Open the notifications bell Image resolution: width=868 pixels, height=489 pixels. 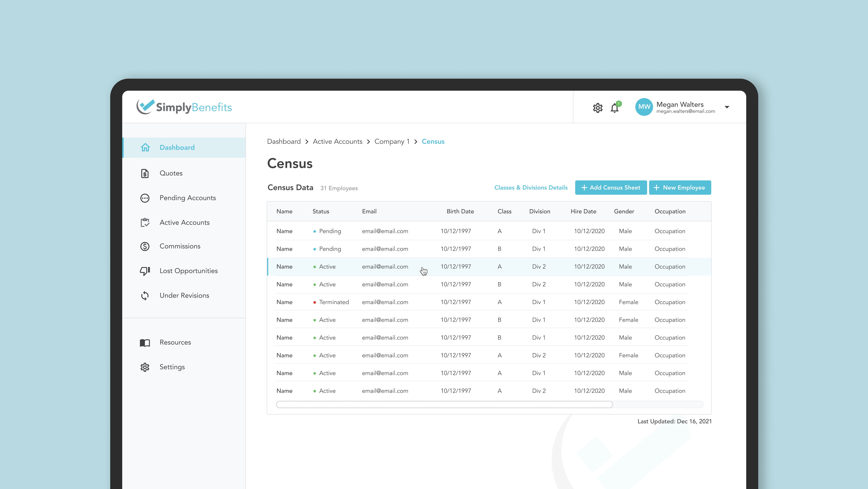coord(614,108)
